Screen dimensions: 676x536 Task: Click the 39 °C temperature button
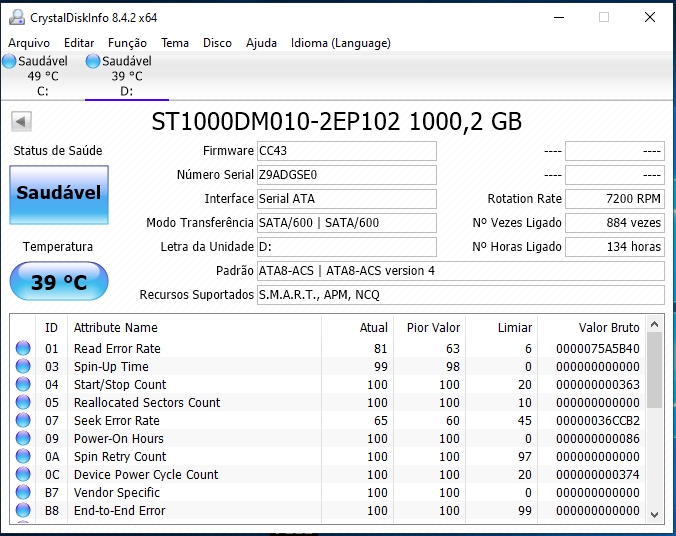pyautogui.click(x=59, y=282)
